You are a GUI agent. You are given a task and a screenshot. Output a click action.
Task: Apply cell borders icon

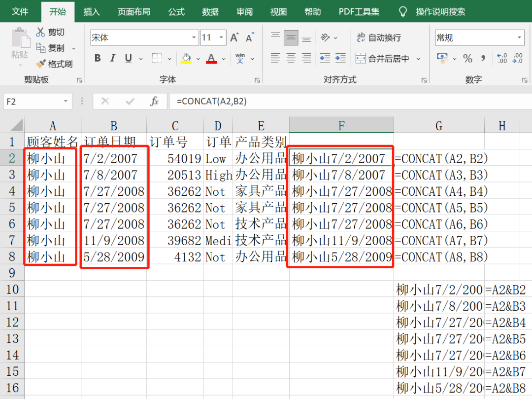[157, 58]
